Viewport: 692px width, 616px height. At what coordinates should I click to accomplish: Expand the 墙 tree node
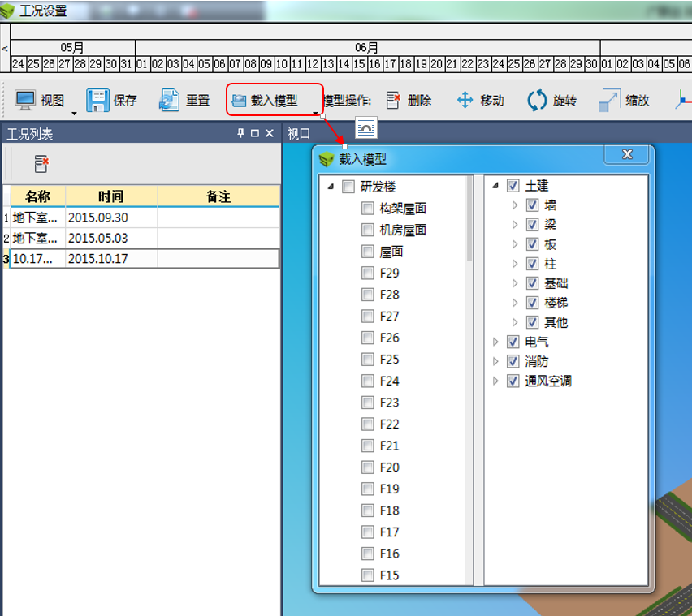pos(515,205)
